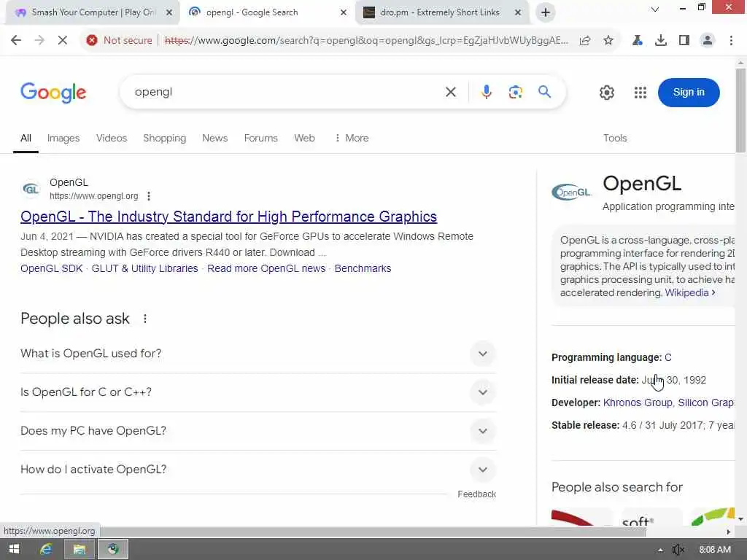The height and width of the screenshot is (560, 747).
Task: Start voice search with microphone
Action: [x=486, y=92]
